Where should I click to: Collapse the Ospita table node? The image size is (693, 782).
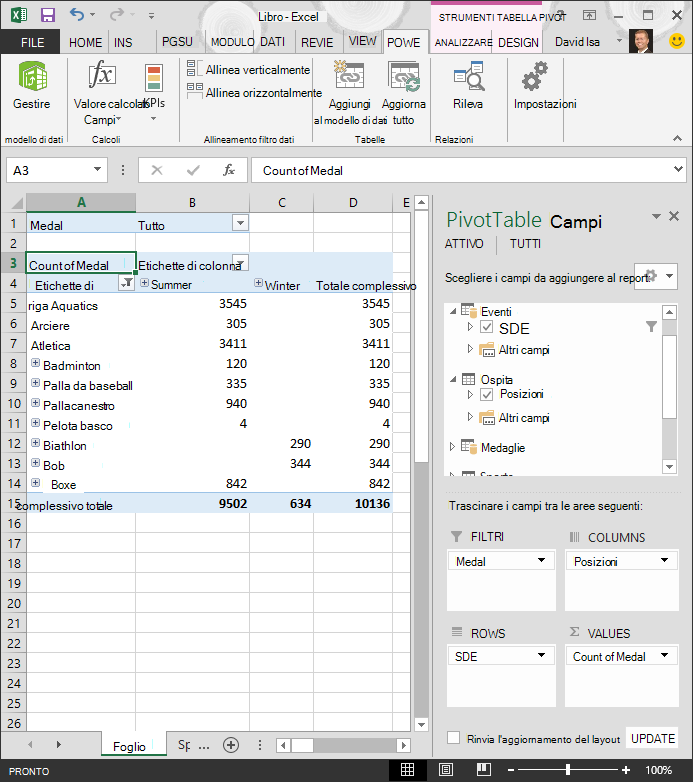(453, 379)
